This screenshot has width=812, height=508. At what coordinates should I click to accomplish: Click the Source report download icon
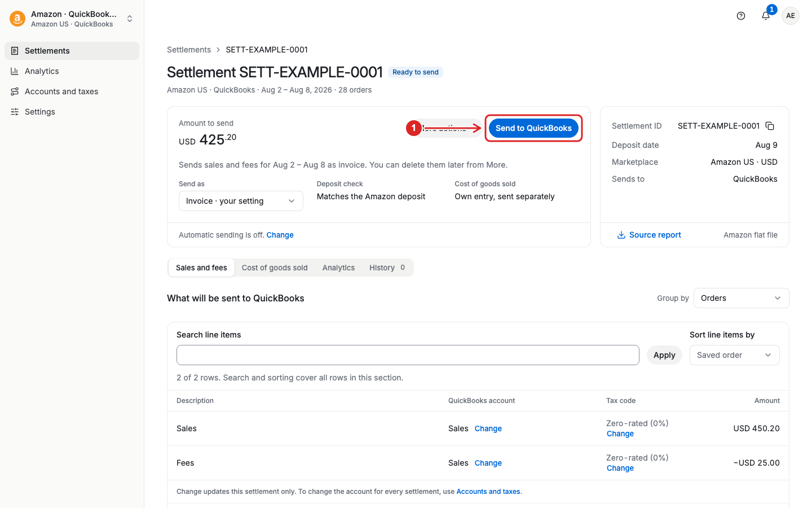click(x=621, y=235)
